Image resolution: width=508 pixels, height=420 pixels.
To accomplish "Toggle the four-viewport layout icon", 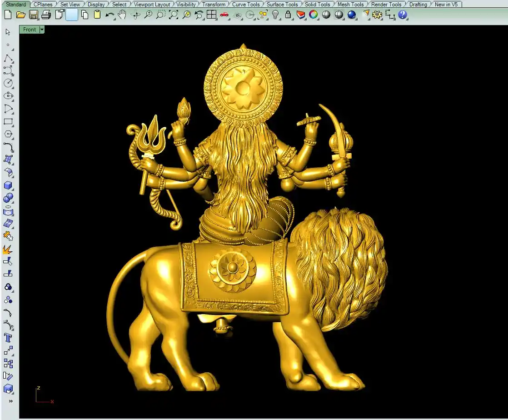I will [211, 15].
